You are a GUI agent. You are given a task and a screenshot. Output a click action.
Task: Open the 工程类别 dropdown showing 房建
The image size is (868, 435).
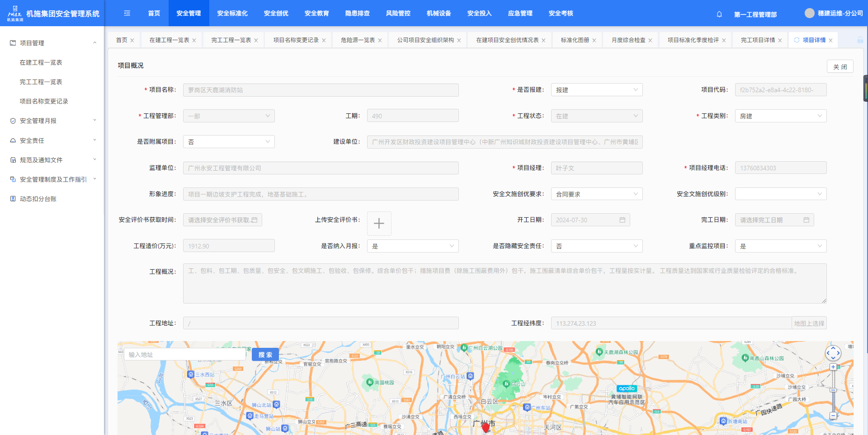pyautogui.click(x=780, y=116)
